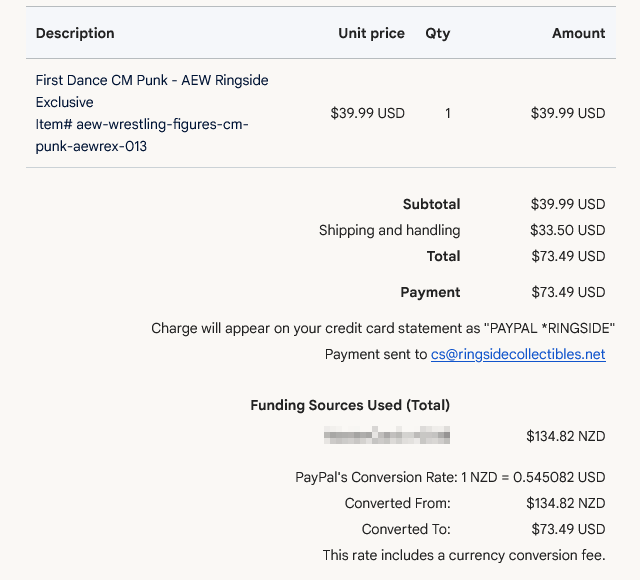640x580 pixels.
Task: Click the Subtotal label
Action: pyautogui.click(x=431, y=204)
